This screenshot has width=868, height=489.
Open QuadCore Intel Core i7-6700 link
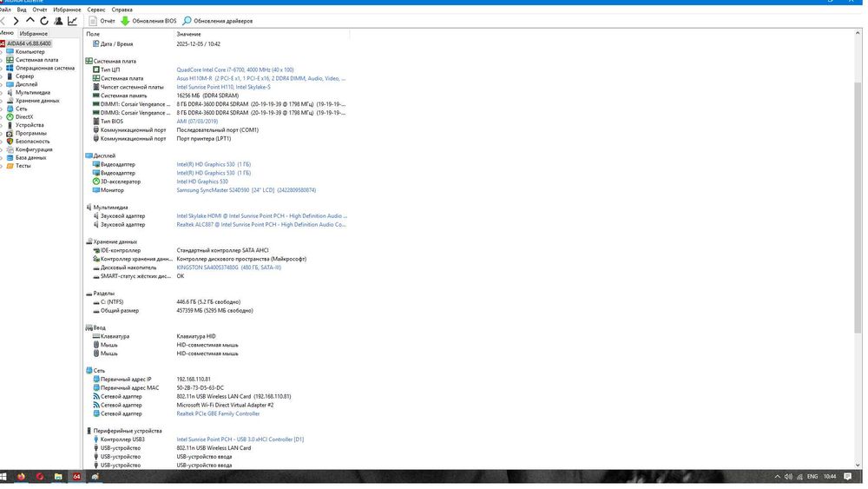click(x=234, y=69)
